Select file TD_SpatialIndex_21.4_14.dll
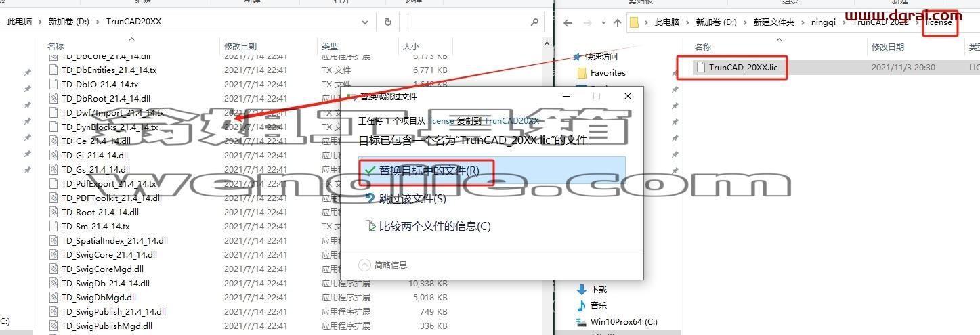 tap(114, 240)
